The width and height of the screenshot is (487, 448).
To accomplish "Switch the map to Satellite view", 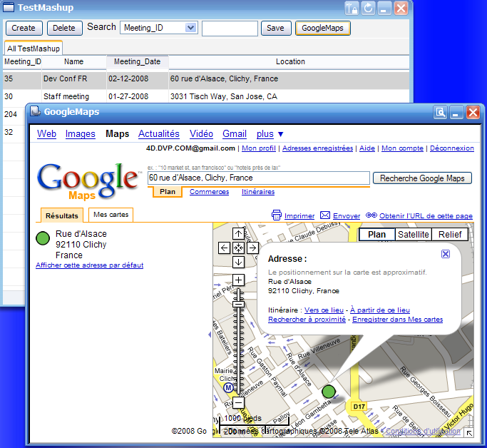I will tap(414, 235).
